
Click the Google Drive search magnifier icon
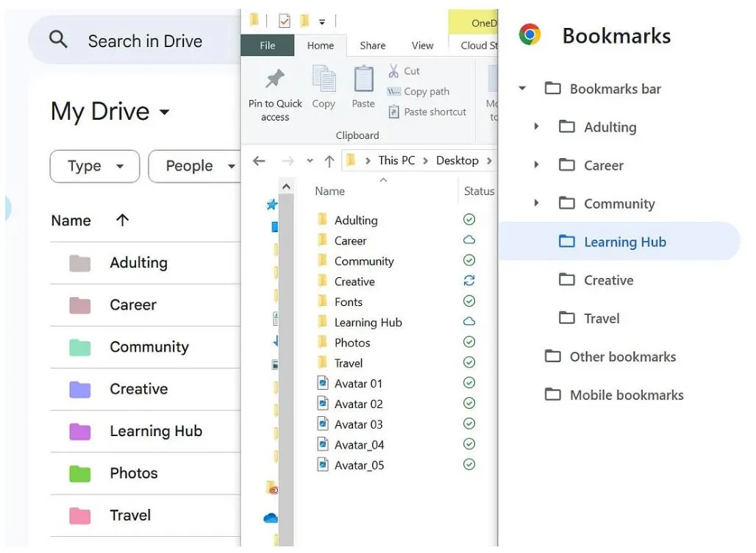[58, 39]
